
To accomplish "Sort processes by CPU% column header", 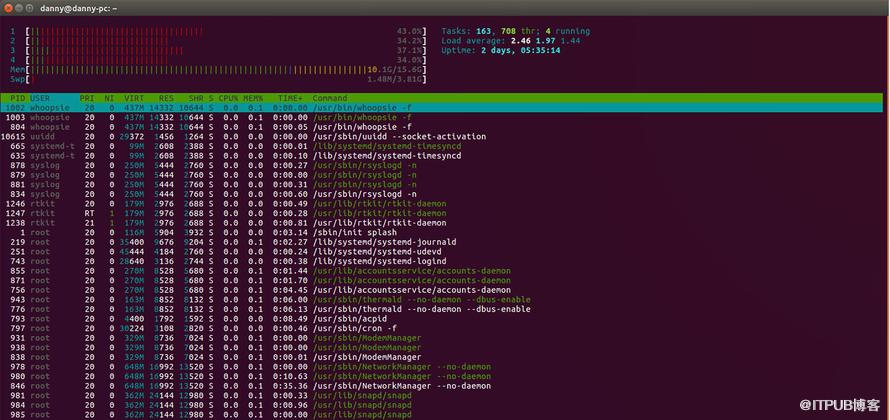I will pyautogui.click(x=228, y=98).
